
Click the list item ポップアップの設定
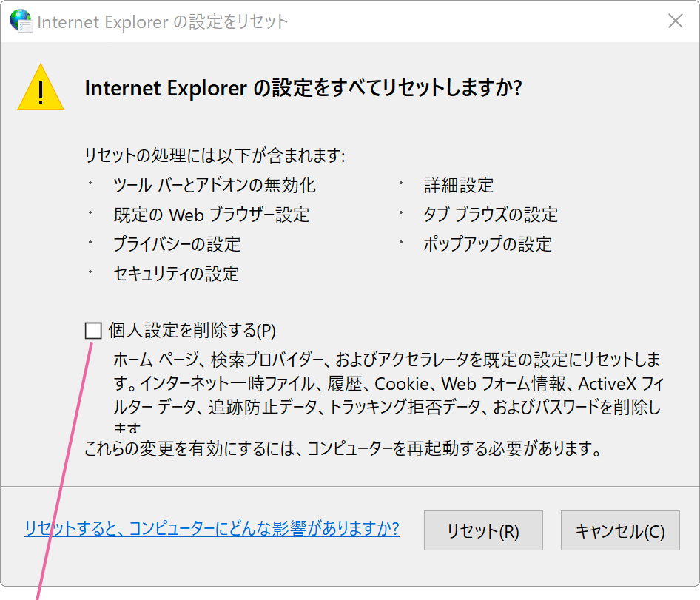coord(488,244)
